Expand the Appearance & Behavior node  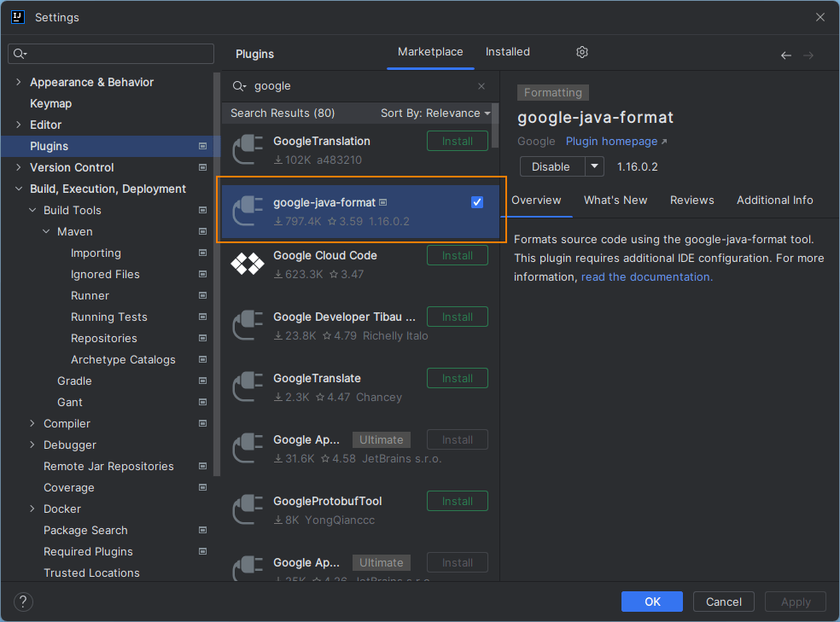click(18, 82)
